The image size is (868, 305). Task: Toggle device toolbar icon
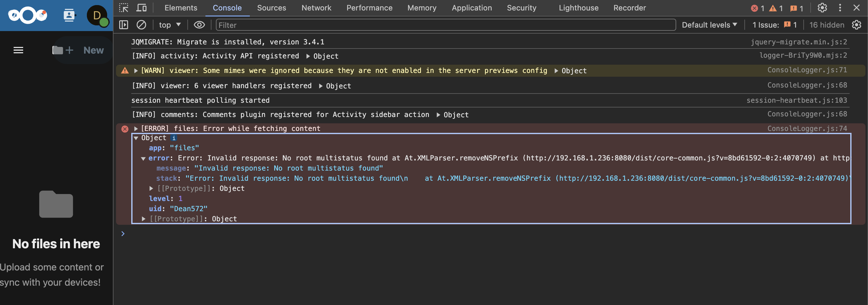(x=141, y=8)
